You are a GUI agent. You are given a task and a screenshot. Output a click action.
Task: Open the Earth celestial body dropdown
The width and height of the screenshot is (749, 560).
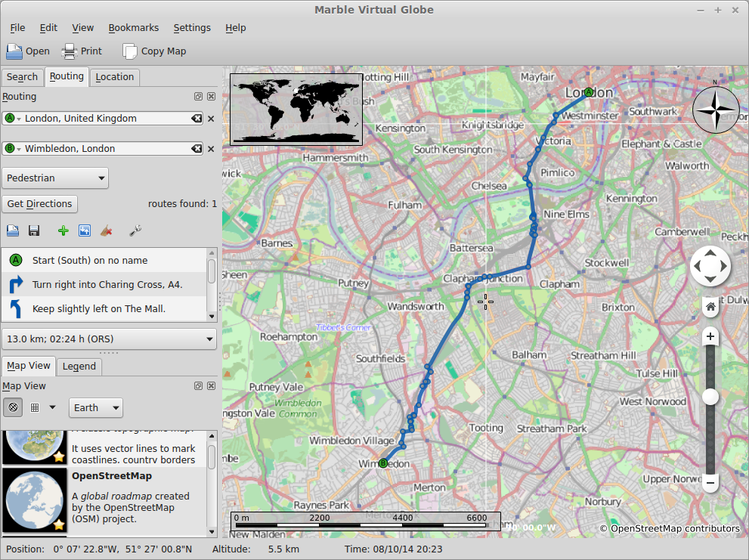[x=95, y=407]
